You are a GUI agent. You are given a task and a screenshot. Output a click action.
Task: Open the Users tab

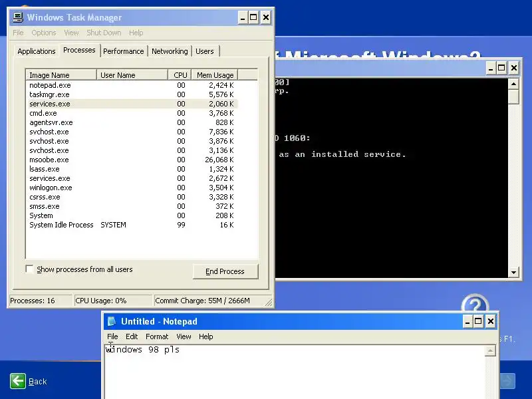click(205, 51)
